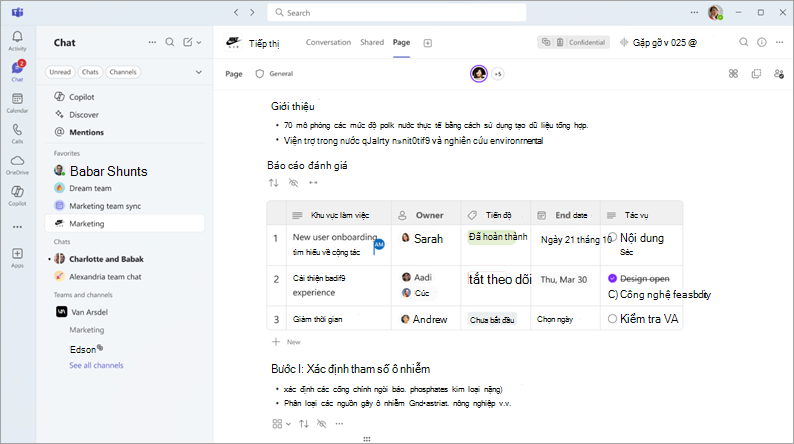Open the Activity feed icon
Viewport: 794px width, 444px height.
[17, 41]
